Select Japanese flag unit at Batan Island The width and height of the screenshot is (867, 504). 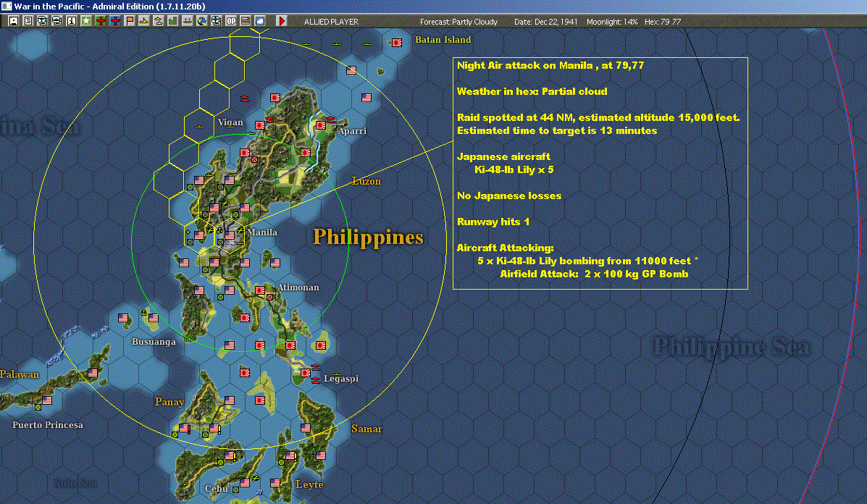[x=396, y=43]
